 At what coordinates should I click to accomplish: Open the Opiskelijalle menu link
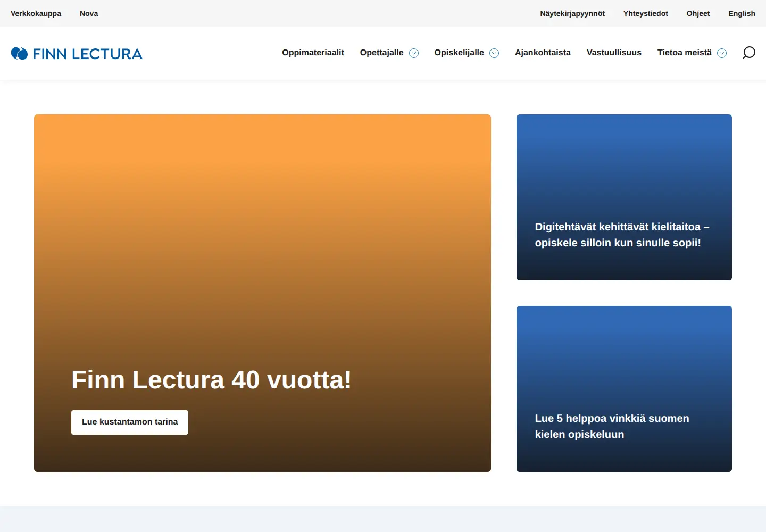[x=459, y=53]
